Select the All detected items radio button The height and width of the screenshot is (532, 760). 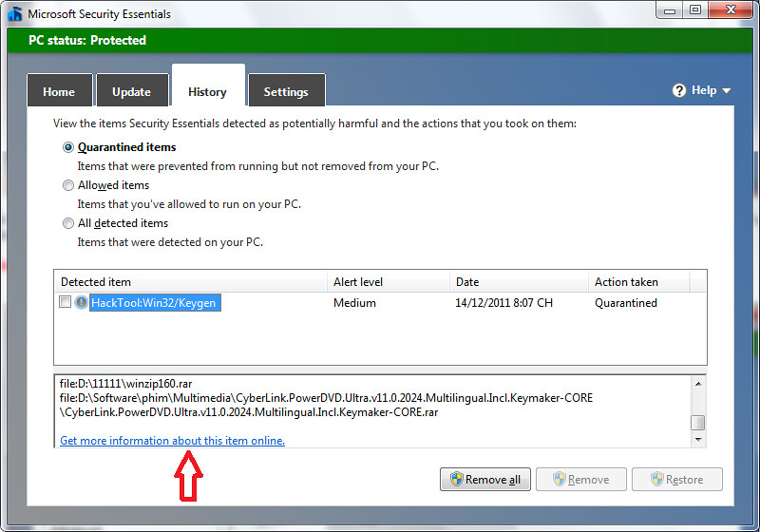tap(68, 223)
